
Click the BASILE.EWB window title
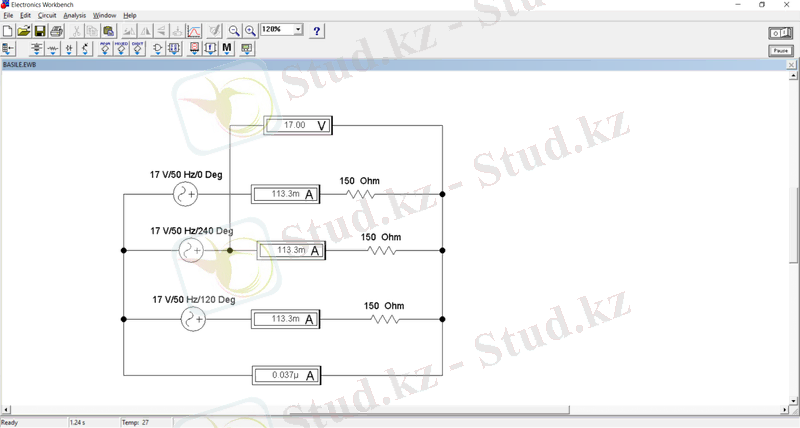19,65
